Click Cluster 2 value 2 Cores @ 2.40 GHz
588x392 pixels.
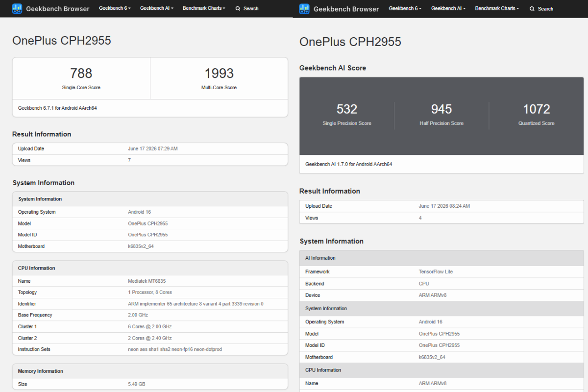(149, 338)
